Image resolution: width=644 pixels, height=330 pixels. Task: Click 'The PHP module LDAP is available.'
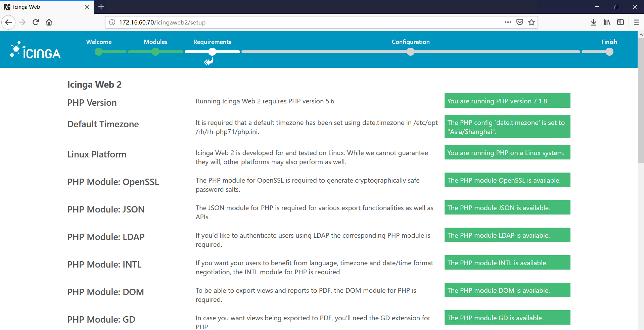[x=507, y=235]
